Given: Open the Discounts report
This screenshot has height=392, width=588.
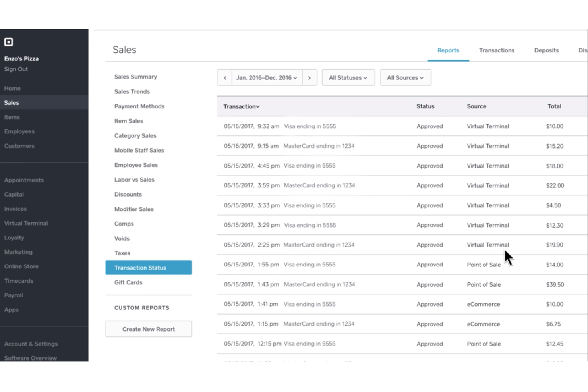Looking at the screenshot, I should tap(128, 194).
